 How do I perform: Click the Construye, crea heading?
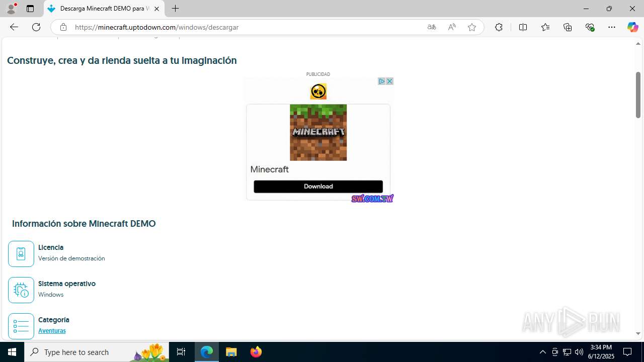pos(122,60)
